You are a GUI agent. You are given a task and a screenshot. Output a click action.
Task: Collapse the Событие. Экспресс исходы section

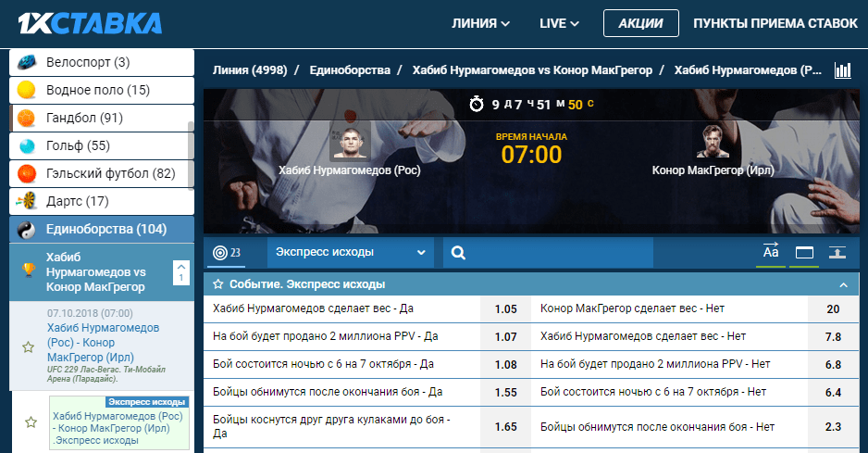(843, 285)
